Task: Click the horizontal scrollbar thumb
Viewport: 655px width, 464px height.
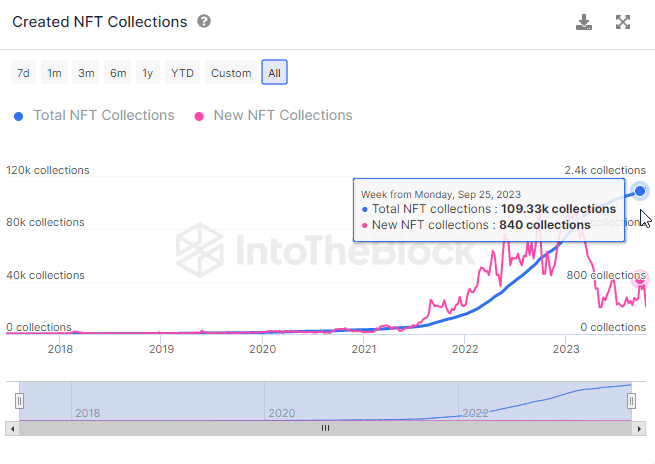Action: click(325, 427)
